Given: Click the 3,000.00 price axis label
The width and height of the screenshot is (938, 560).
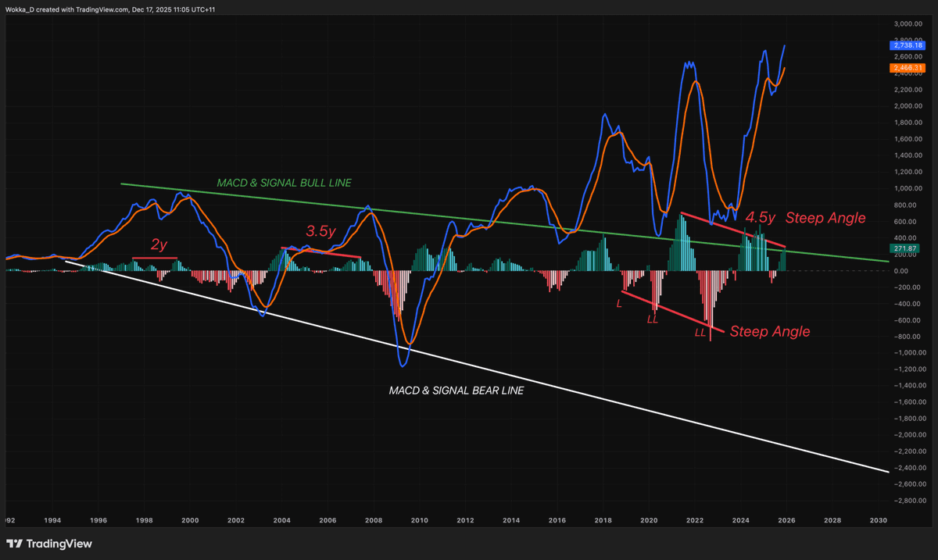Looking at the screenshot, I should [x=908, y=24].
